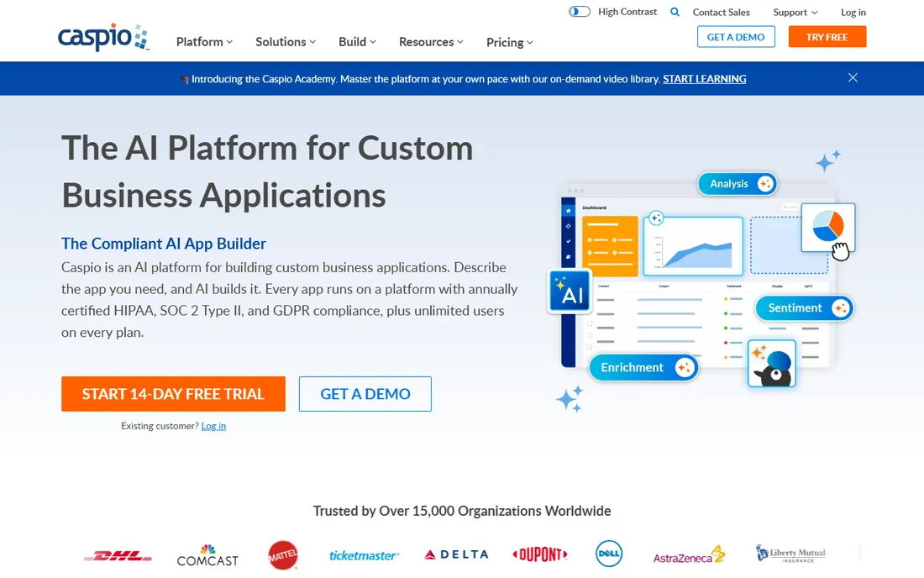Screen dimensions: 924x578
Task: Click the Comcast logo
Action: click(x=207, y=555)
